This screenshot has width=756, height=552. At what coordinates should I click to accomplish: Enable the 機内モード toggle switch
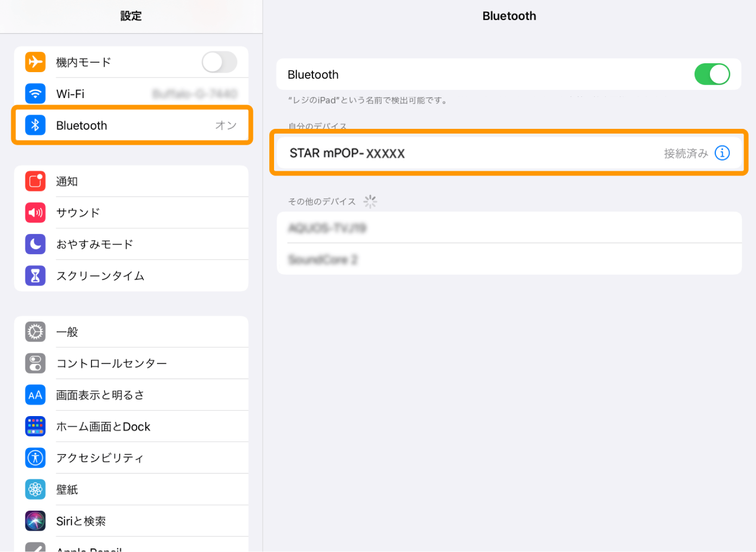219,62
